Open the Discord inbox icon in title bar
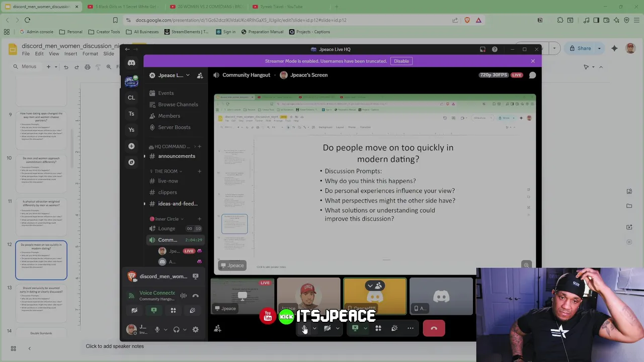This screenshot has width=644, height=362. [482, 49]
